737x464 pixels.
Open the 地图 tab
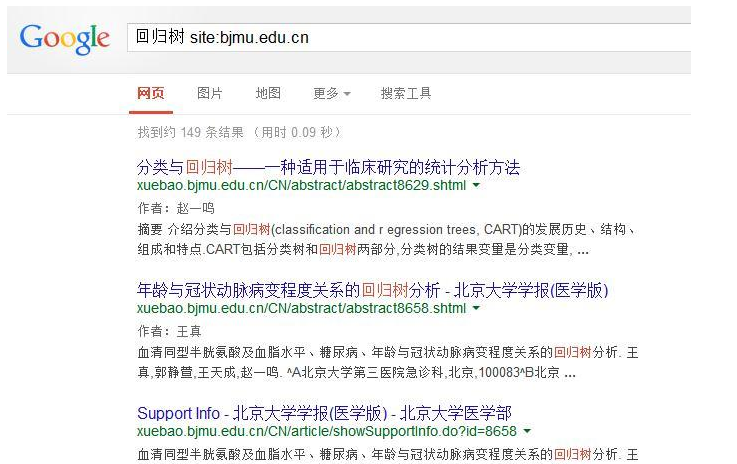click(268, 93)
